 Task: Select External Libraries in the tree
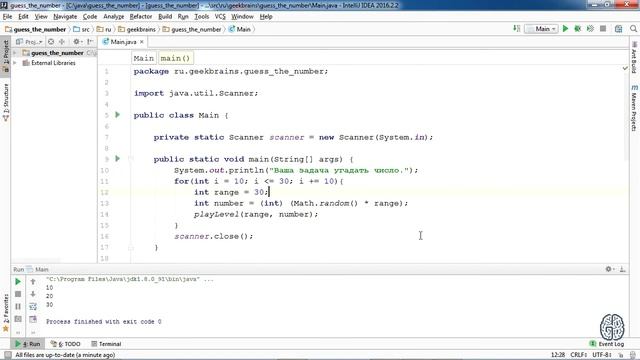(x=53, y=63)
